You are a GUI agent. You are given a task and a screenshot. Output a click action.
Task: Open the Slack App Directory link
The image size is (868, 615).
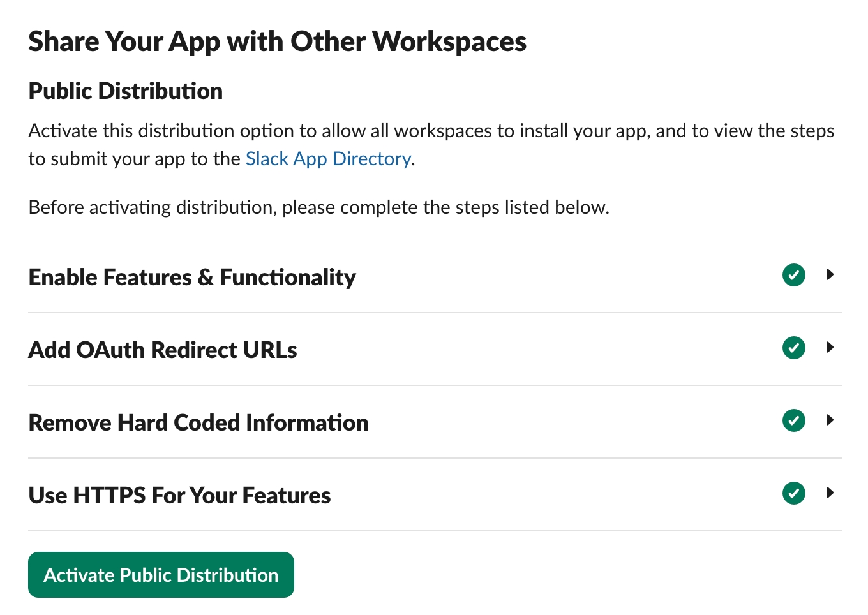coord(328,159)
